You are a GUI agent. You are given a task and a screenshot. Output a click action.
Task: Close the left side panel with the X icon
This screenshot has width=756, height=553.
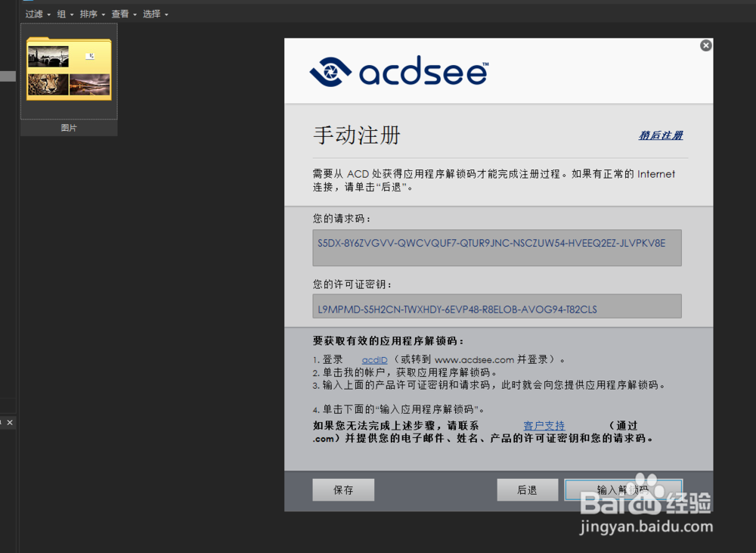(x=10, y=422)
